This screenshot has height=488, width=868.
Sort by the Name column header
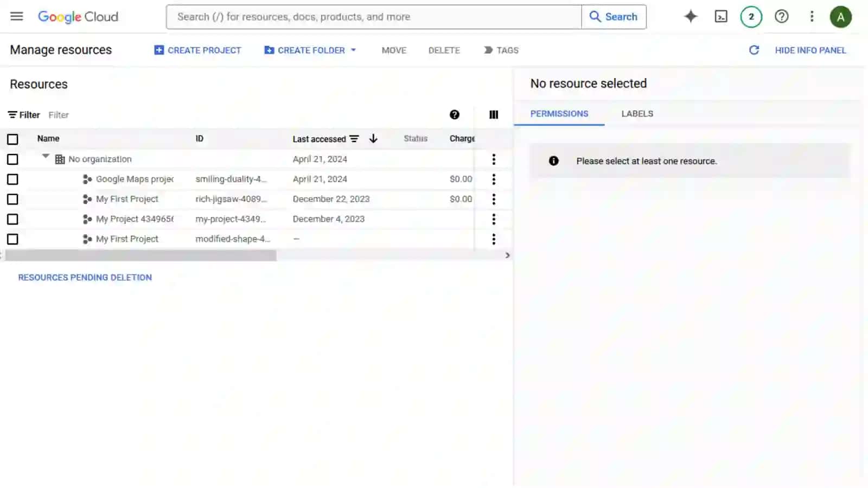[x=48, y=139]
